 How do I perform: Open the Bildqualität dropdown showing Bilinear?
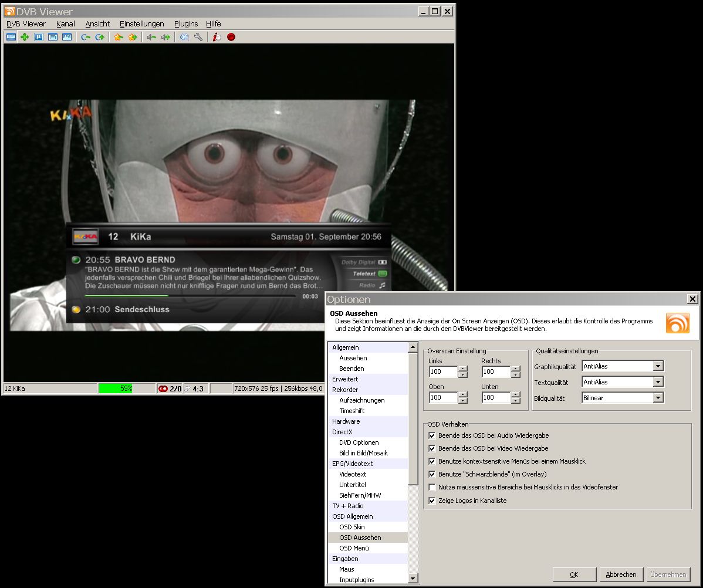click(x=658, y=398)
